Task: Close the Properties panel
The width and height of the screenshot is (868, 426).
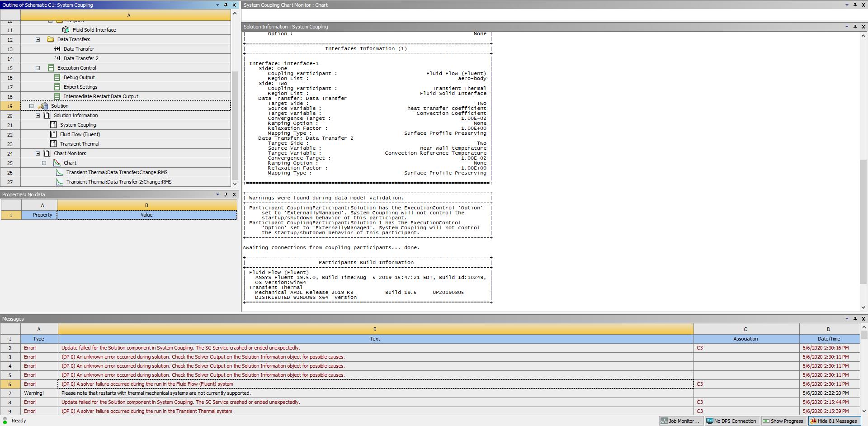Action: (x=234, y=194)
